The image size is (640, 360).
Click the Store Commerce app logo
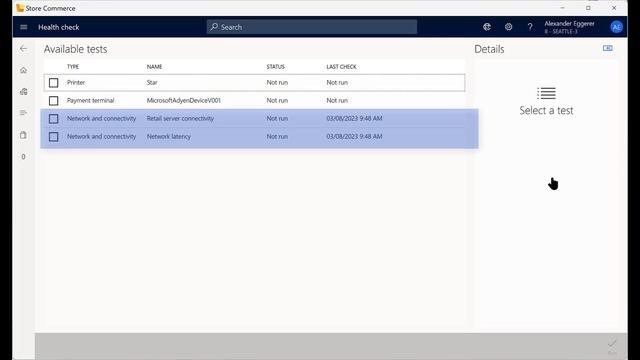(x=20, y=8)
